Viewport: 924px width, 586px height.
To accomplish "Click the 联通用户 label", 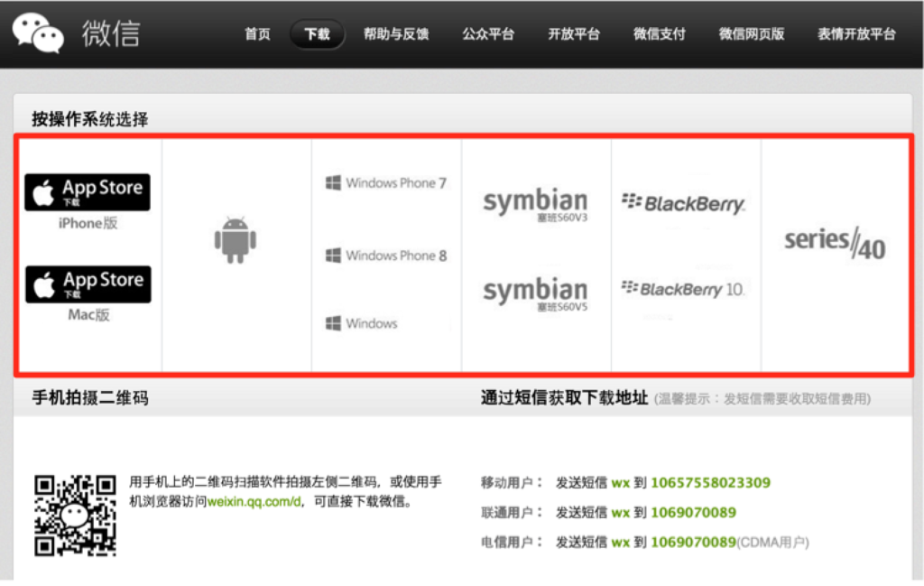I will coord(511,512).
